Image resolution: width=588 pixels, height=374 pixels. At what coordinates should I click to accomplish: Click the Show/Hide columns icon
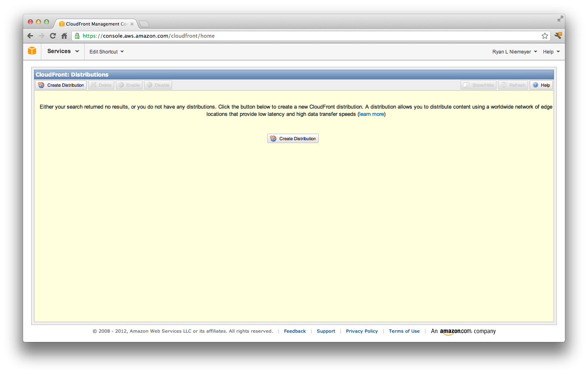pos(467,85)
